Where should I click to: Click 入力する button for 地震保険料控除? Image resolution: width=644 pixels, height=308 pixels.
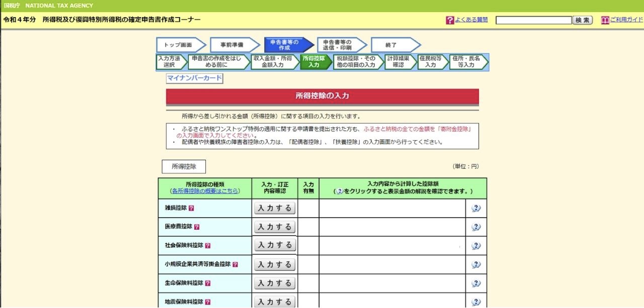(x=275, y=301)
